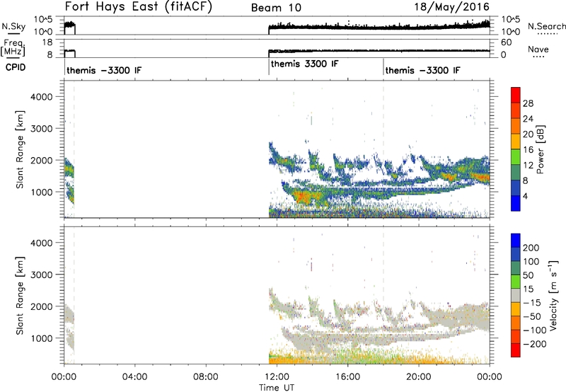This screenshot has height=392, width=566.
Task: Click the '200' tick on Velocity scale
Action: coord(531,248)
